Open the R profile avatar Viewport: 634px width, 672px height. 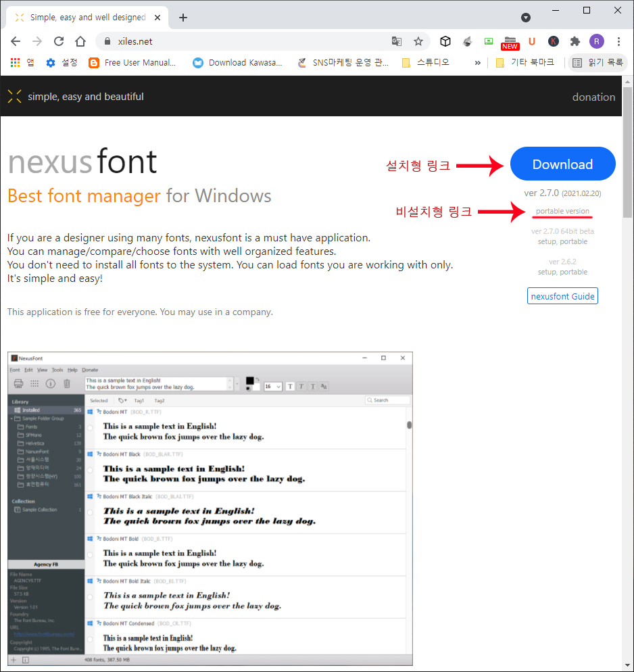[x=597, y=41]
